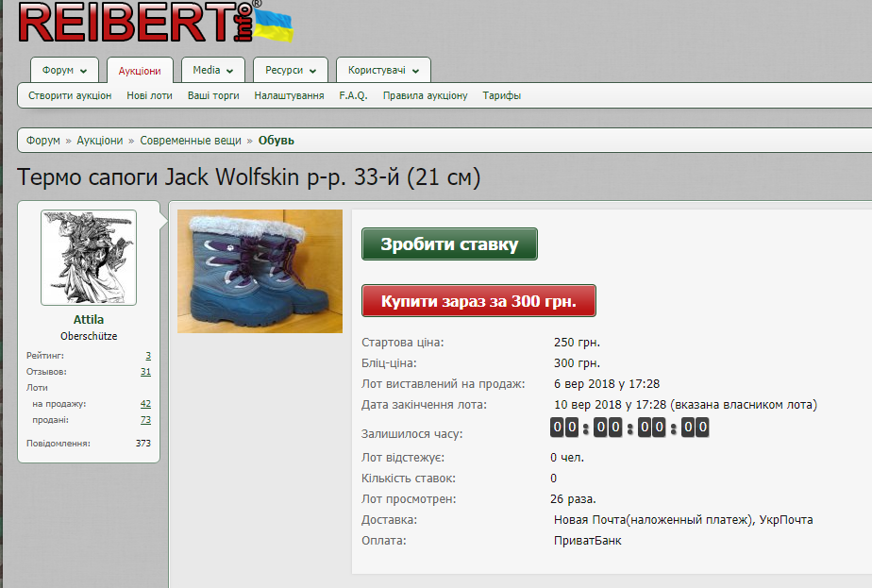Image resolution: width=872 pixels, height=588 pixels.
Task: Click the Стартова ціна value 250 грн.
Action: [577, 342]
